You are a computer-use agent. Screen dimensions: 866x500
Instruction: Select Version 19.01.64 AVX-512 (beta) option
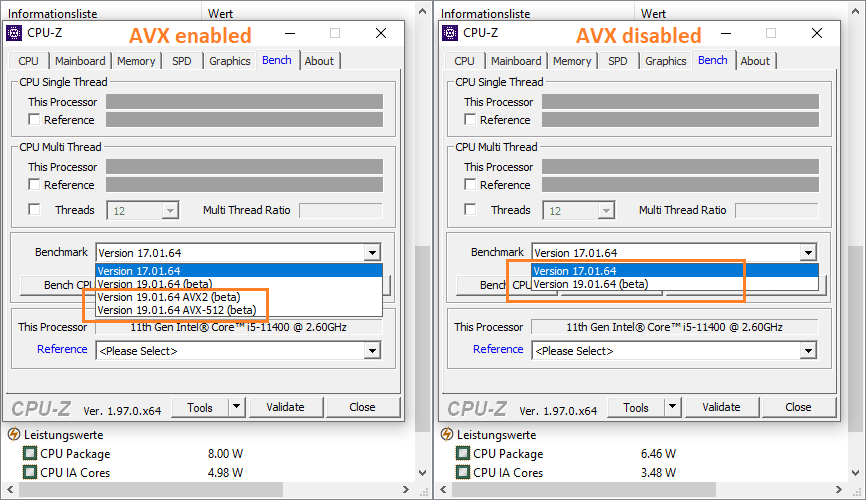pyautogui.click(x=239, y=310)
